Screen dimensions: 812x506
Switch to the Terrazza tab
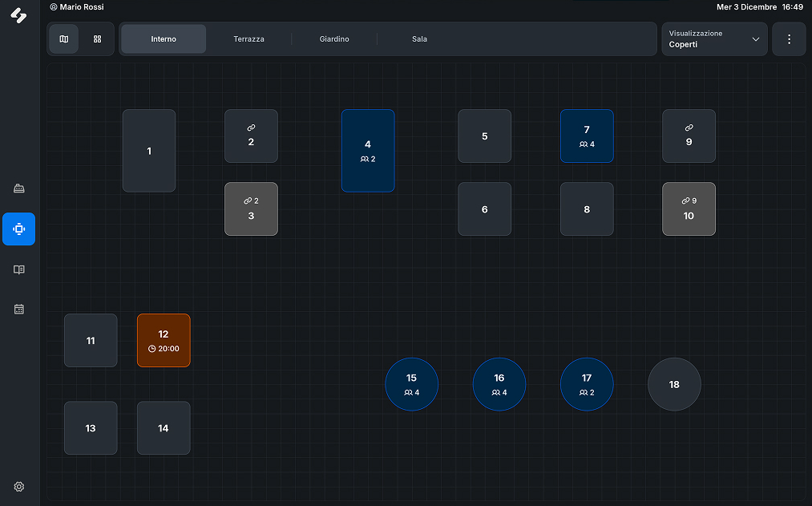(x=248, y=39)
